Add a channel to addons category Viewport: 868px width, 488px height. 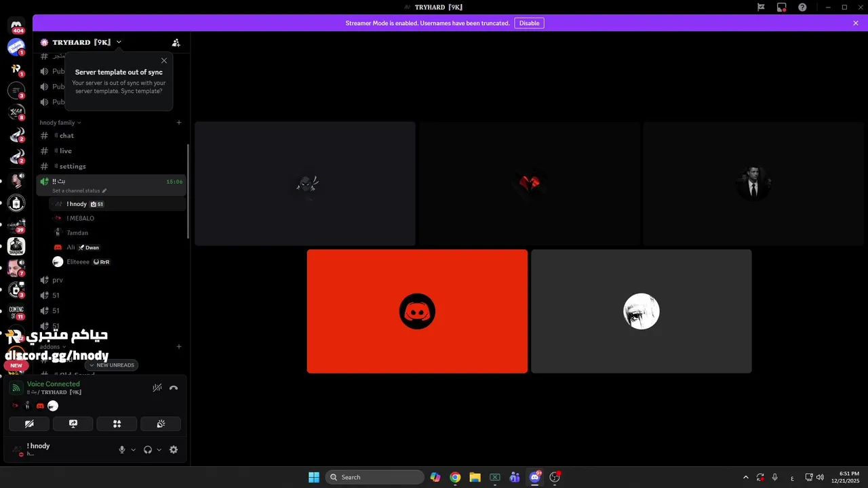[179, 346]
